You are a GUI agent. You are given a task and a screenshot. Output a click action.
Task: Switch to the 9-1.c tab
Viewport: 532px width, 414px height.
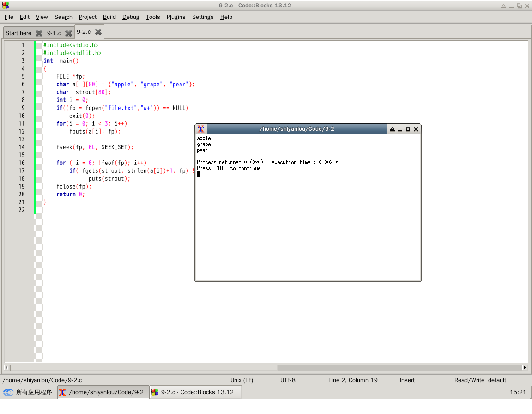[54, 33]
